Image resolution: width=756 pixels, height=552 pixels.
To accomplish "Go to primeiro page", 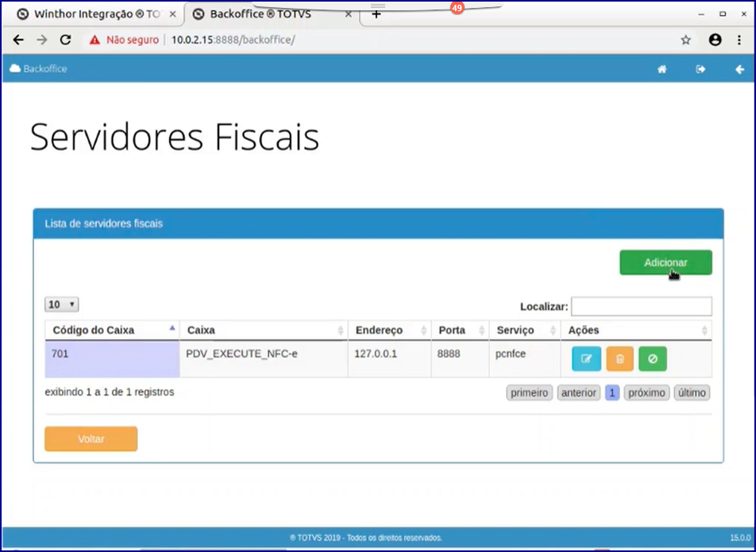I will [530, 393].
